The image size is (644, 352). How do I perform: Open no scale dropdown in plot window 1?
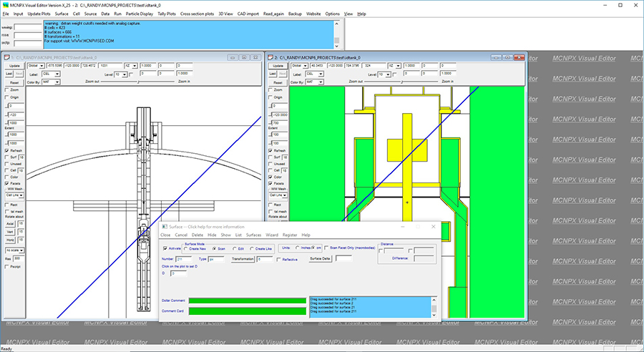[21, 250]
